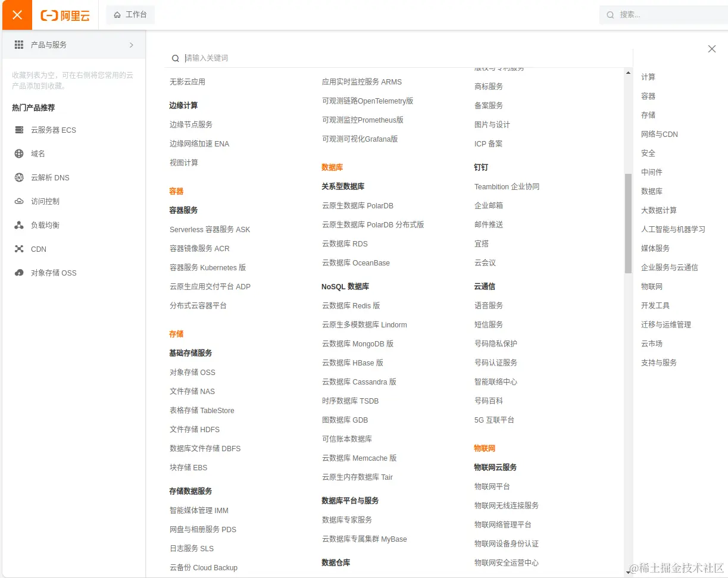This screenshot has width=728, height=578.
Task: Select 中间件 in category index
Action: [x=652, y=172]
